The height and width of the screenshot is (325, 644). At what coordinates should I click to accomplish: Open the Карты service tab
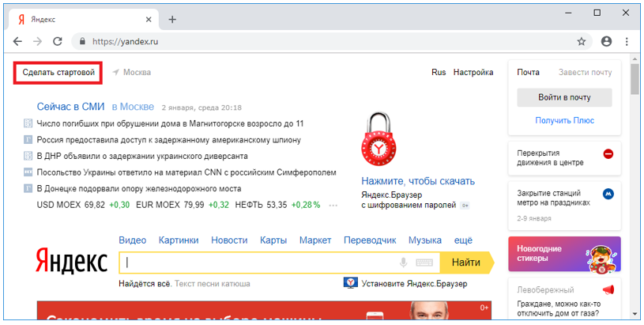[x=273, y=240]
